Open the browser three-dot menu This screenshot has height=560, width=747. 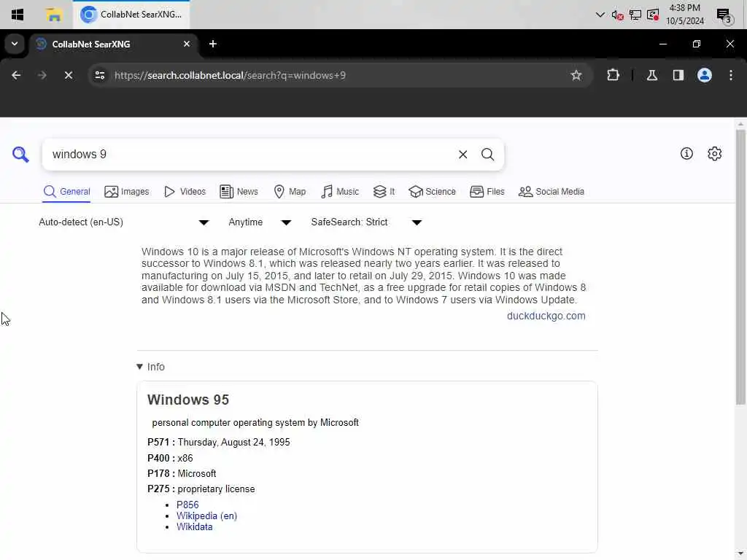point(730,75)
